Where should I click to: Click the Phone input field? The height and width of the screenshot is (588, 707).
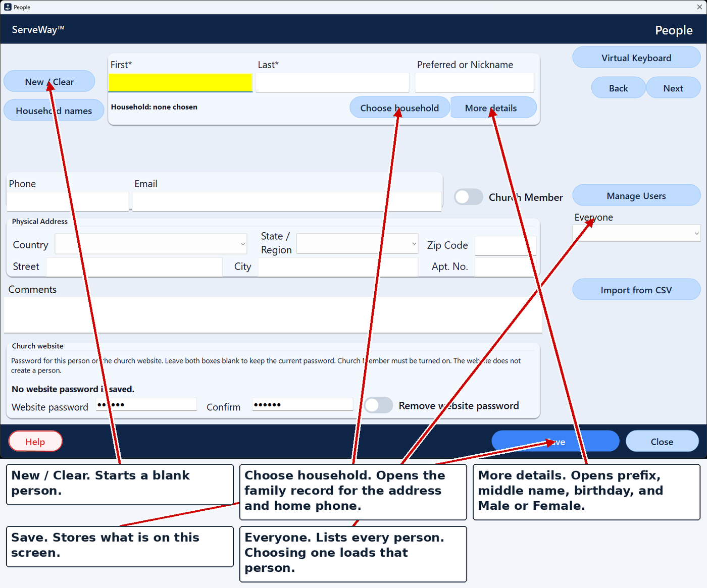point(68,201)
